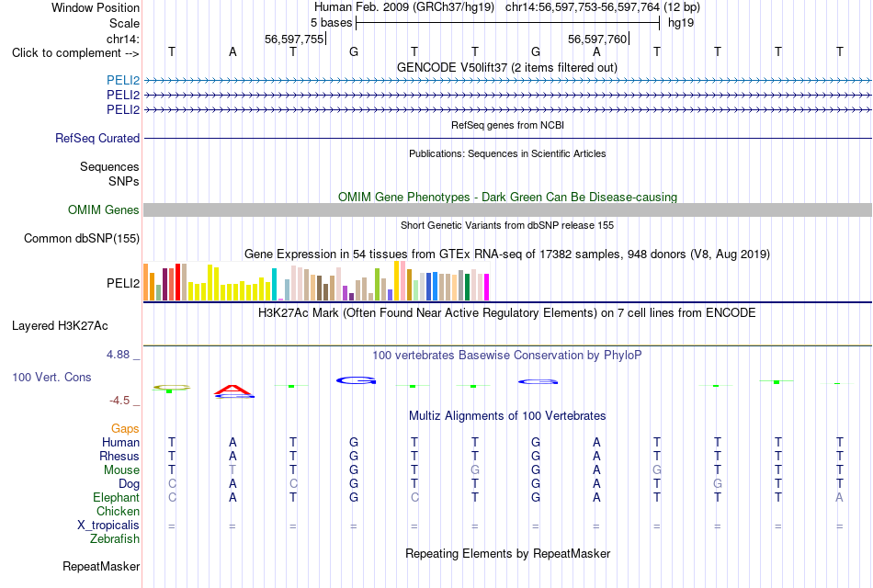Click the Layered H3K27Ac track label
The image size is (873, 588).
(x=60, y=326)
